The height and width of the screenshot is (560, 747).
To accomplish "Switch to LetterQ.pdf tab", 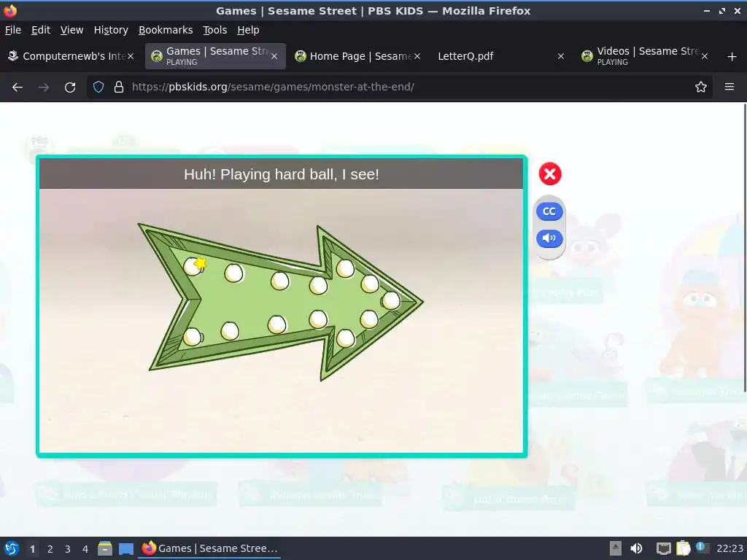I will click(x=500, y=56).
